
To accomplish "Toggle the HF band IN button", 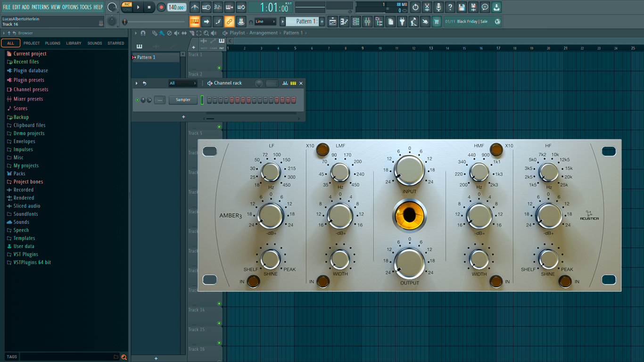I will coord(565,282).
